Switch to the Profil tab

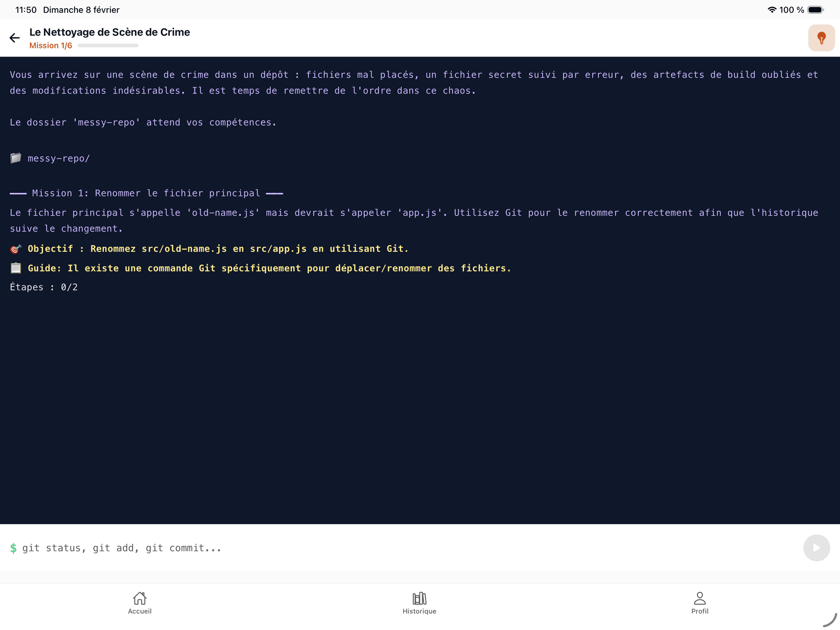699,603
